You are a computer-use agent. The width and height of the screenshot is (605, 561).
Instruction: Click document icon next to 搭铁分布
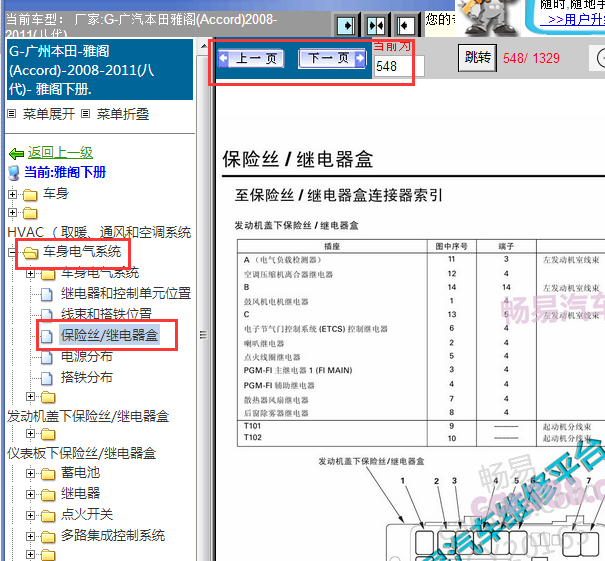click(x=47, y=379)
